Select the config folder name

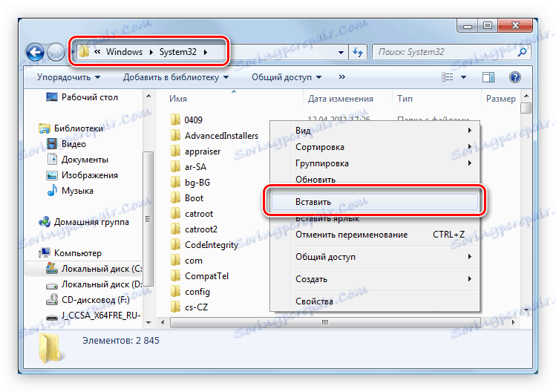pyautogui.click(x=197, y=292)
